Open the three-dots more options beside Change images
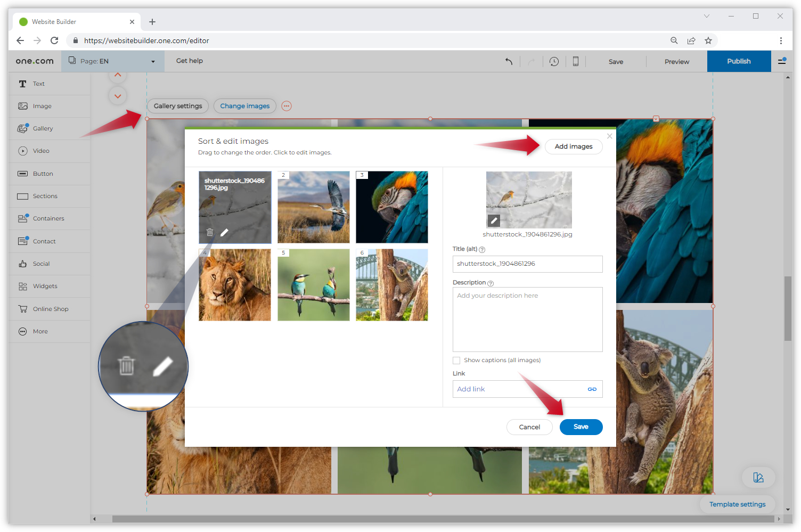Viewport: 801px width, 532px height. click(x=287, y=106)
